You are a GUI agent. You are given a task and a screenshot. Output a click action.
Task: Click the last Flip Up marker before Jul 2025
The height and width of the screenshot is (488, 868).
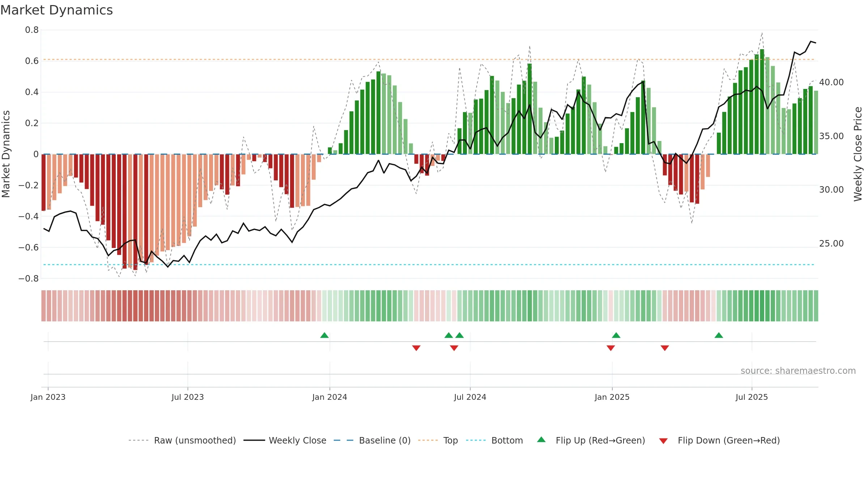[x=719, y=335]
